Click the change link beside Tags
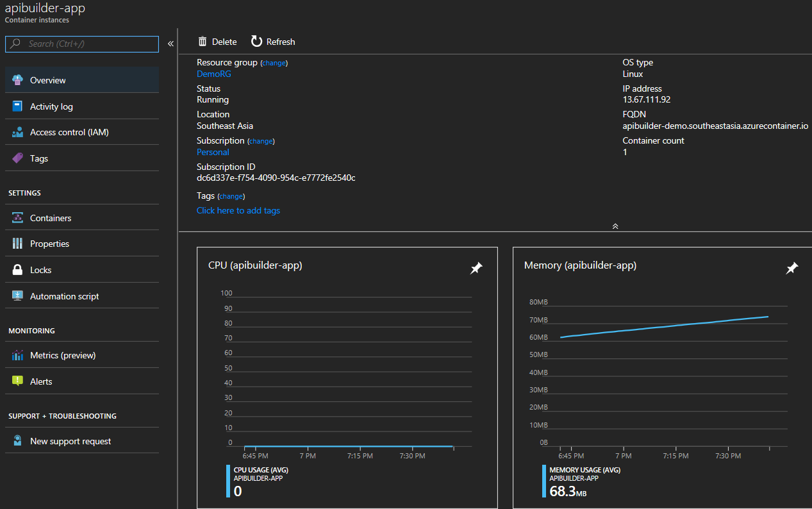Image resolution: width=812 pixels, height=509 pixels. 231,196
